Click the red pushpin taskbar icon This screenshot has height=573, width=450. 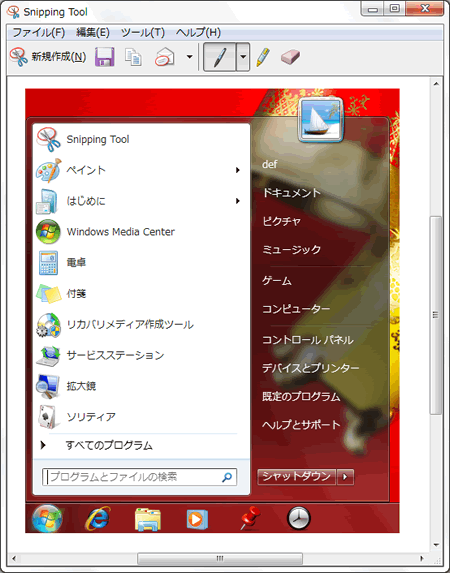[251, 518]
